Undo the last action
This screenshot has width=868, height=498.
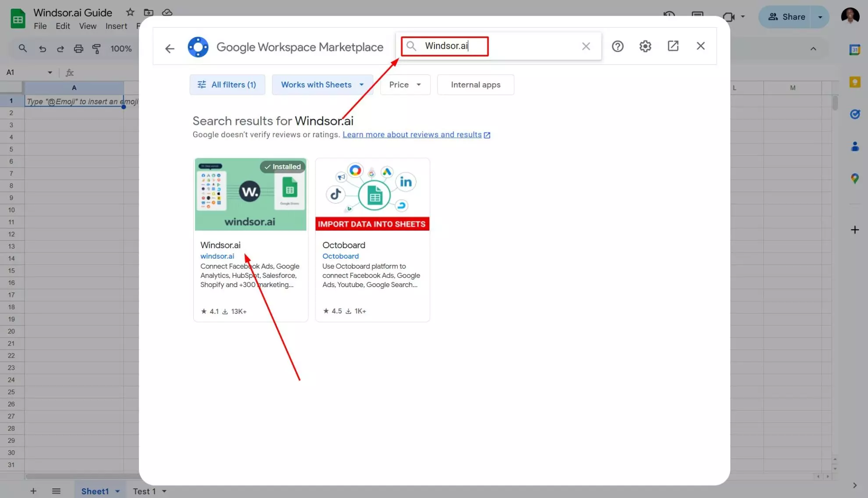(x=42, y=49)
